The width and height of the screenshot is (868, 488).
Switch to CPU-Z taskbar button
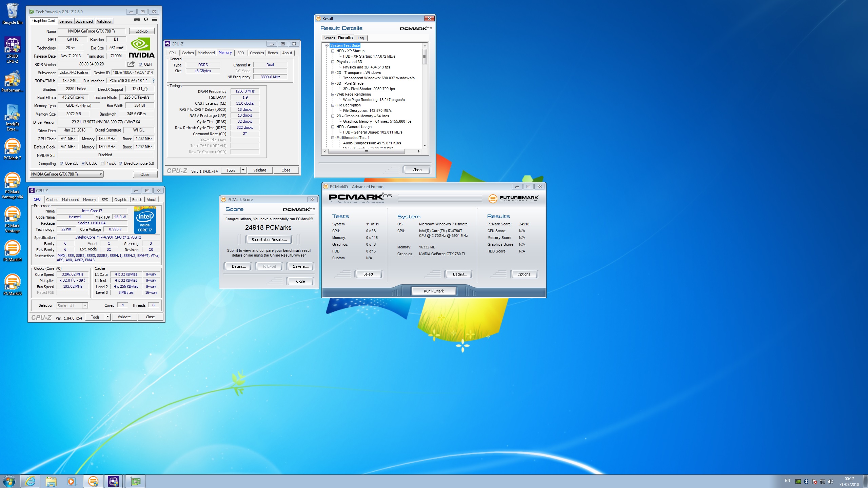pyautogui.click(x=113, y=481)
